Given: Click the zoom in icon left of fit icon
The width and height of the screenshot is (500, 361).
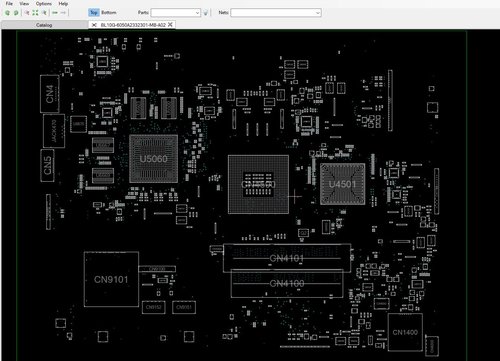Looking at the screenshot, I should (27, 13).
